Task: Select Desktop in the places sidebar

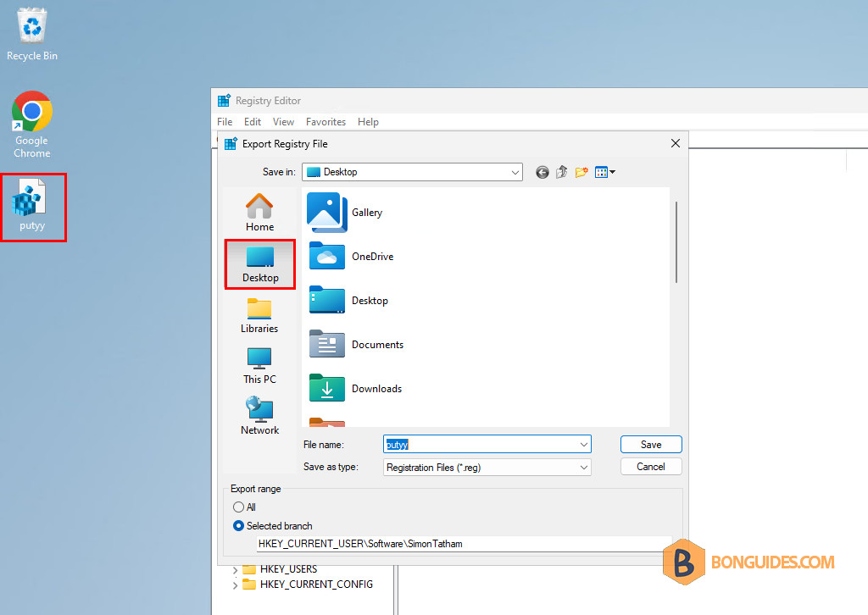Action: [x=259, y=264]
